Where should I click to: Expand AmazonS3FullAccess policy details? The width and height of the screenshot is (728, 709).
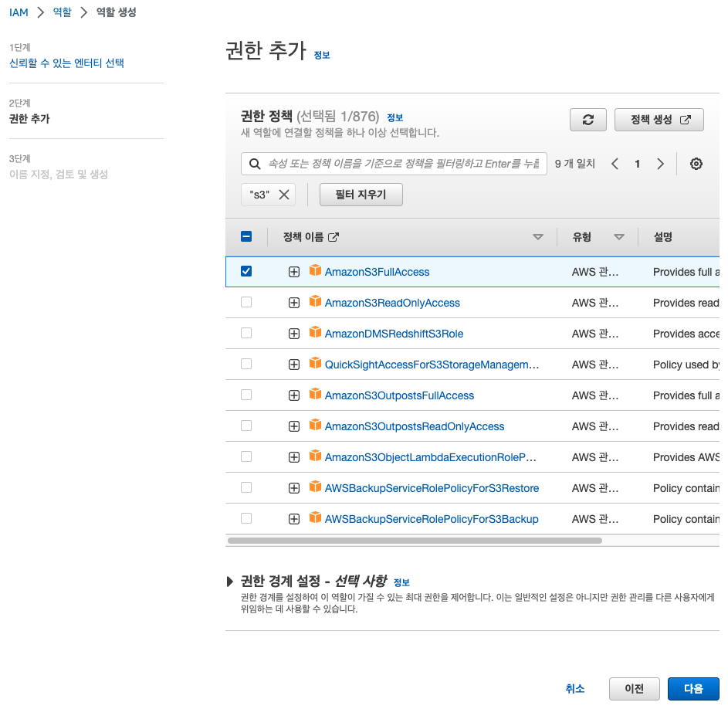pos(294,272)
